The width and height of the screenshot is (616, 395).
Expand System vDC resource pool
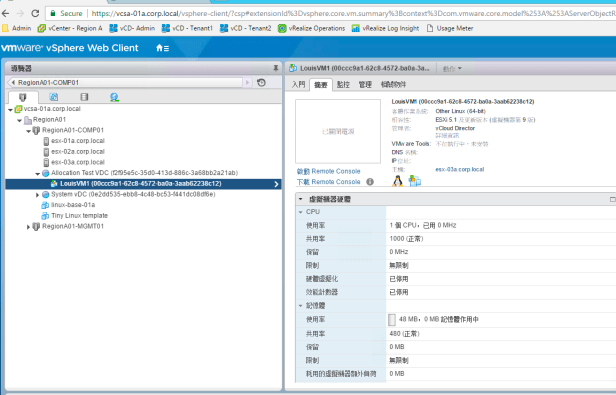click(37, 195)
